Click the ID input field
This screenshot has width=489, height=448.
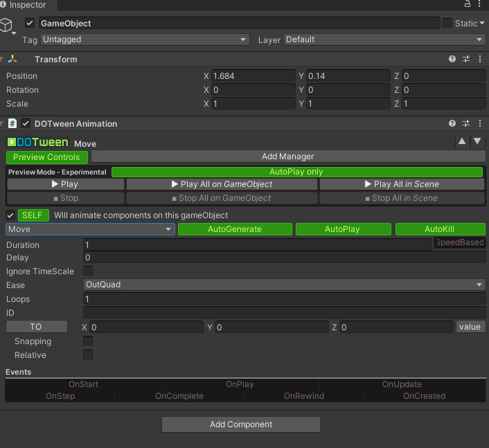tap(284, 312)
